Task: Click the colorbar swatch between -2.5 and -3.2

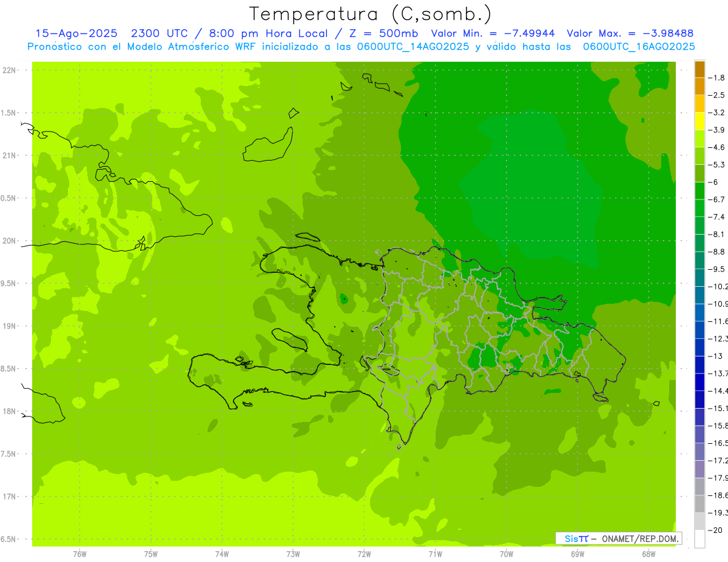Action: (699, 104)
